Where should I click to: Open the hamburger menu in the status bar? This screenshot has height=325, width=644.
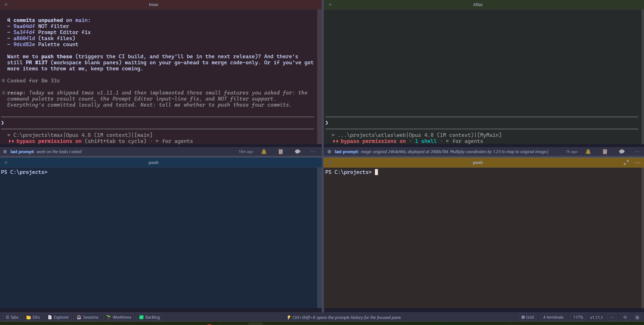coord(637,317)
